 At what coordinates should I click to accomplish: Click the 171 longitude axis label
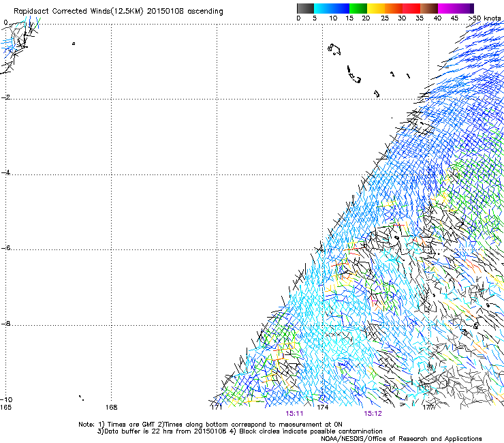[217, 408]
